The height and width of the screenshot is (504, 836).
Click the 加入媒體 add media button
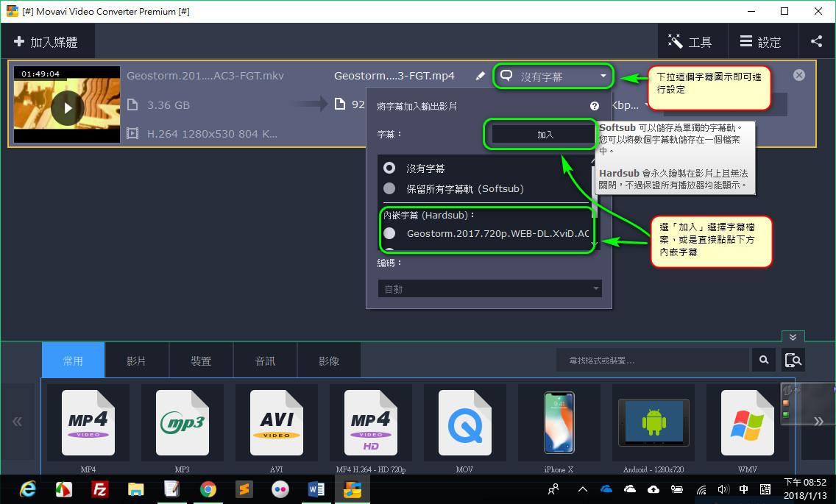click(x=46, y=42)
